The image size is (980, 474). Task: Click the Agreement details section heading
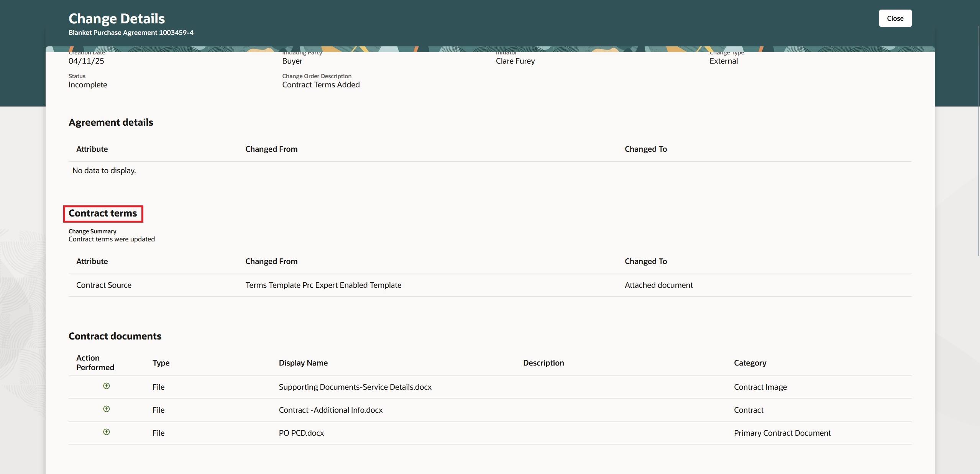[x=111, y=122]
